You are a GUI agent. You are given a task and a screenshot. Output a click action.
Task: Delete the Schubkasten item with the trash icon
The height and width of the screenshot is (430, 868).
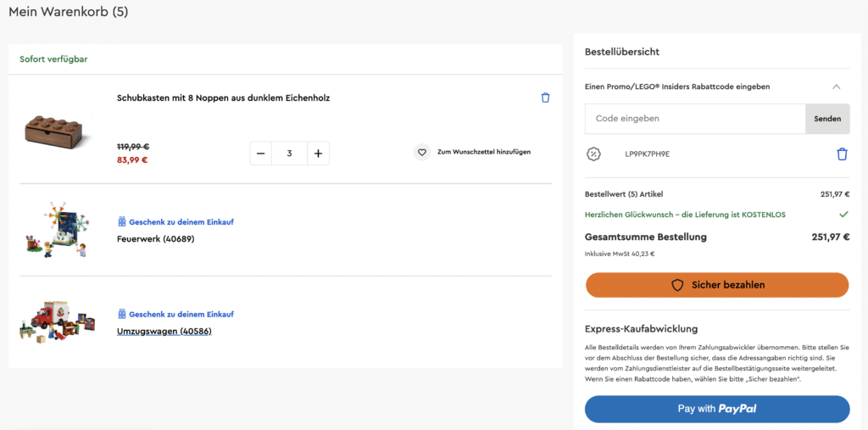(x=545, y=98)
